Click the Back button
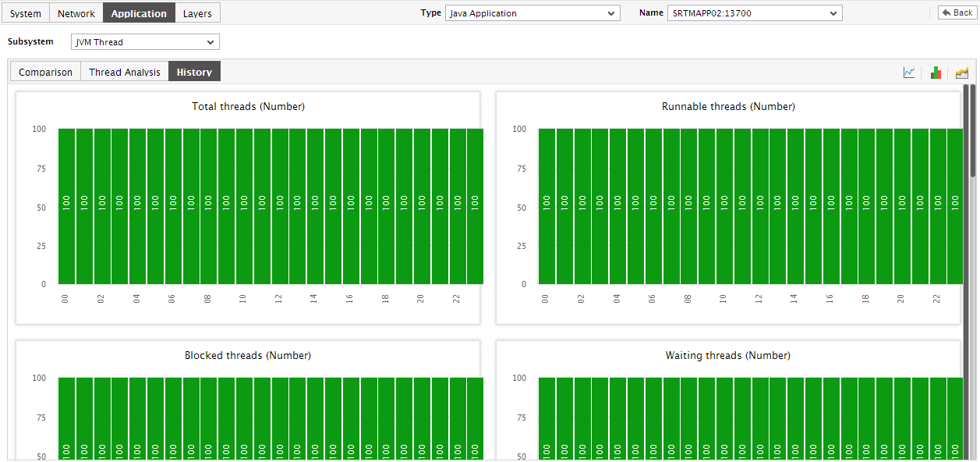980x462 pixels. [x=956, y=12]
